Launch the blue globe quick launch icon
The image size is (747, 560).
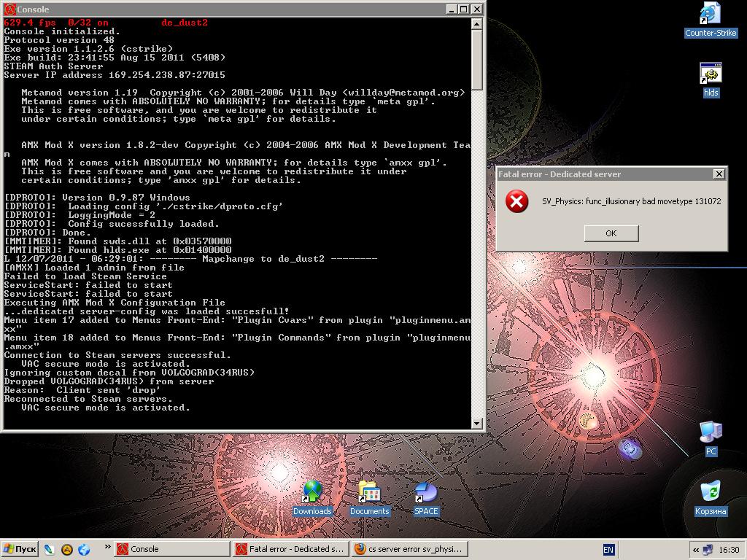84,549
